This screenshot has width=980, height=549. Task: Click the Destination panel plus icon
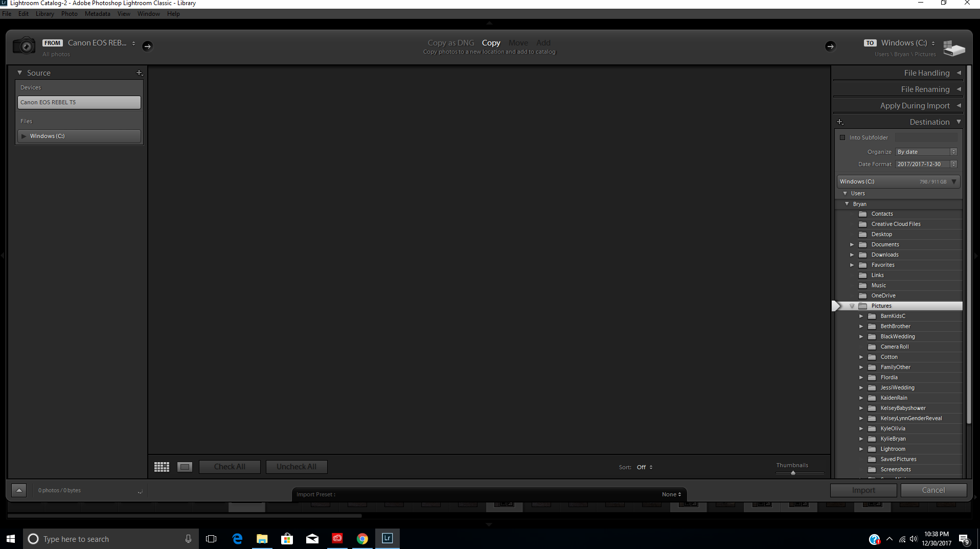839,122
